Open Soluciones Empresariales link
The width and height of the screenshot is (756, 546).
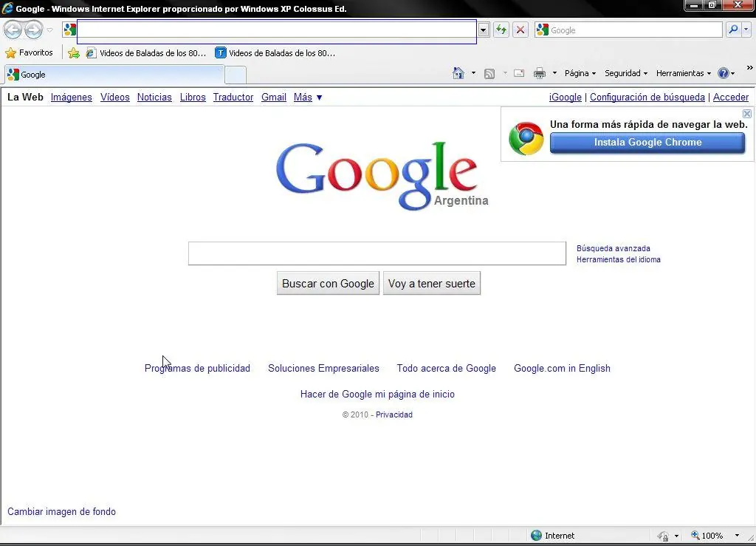click(x=323, y=368)
